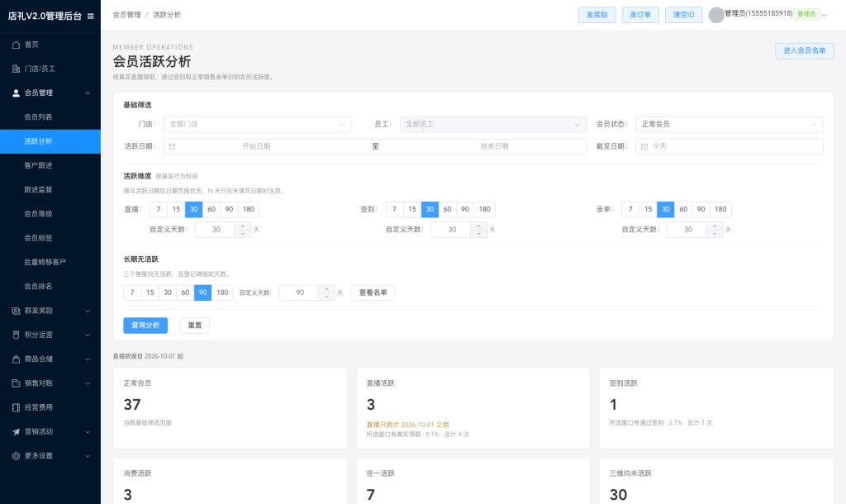Open 批量转移客户 in the sidebar
The width and height of the screenshot is (846, 504).
point(50,262)
